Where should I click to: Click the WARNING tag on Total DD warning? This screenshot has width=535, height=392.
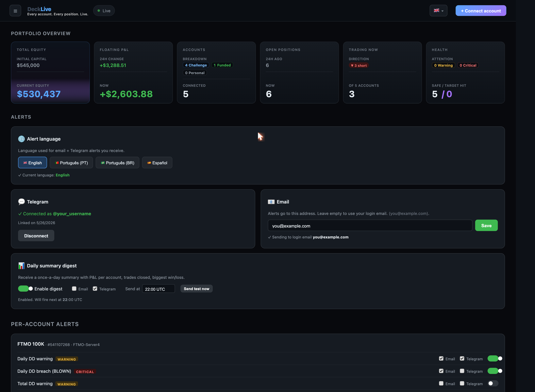[67, 384]
